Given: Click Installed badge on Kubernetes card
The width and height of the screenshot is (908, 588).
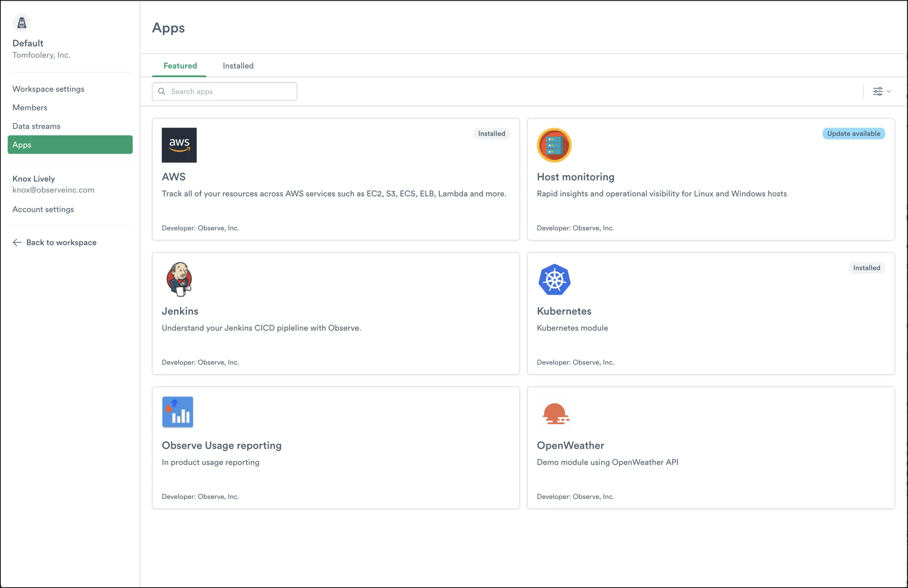Looking at the screenshot, I should point(867,268).
